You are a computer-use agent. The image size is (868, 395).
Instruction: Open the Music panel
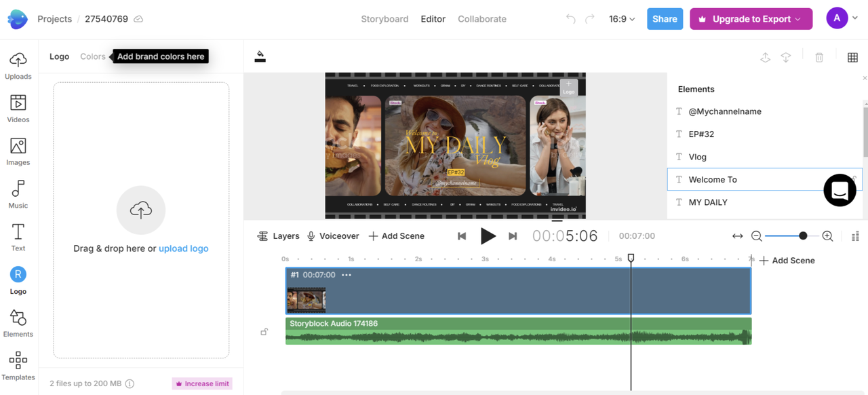point(18,195)
